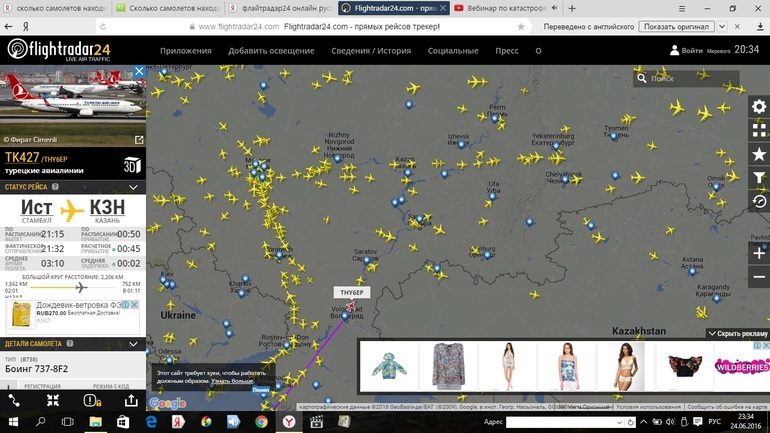
Task: Open the aircraft photo in external link
Action: click(x=139, y=140)
